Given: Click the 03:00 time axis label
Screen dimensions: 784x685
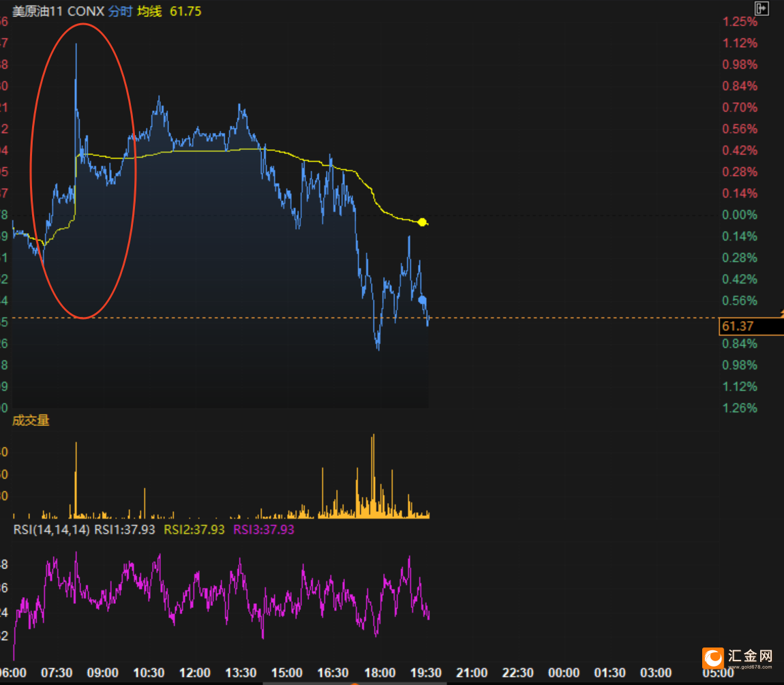Looking at the screenshot, I should click(x=656, y=673).
